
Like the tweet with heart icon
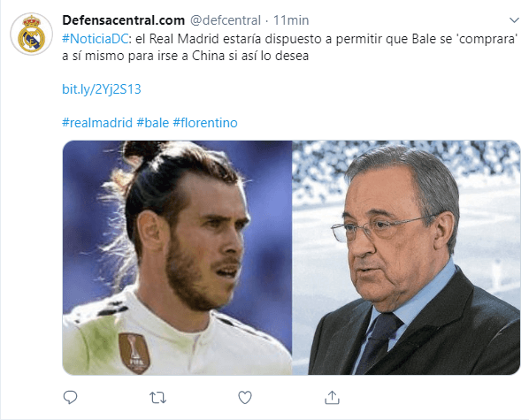pos(245,397)
